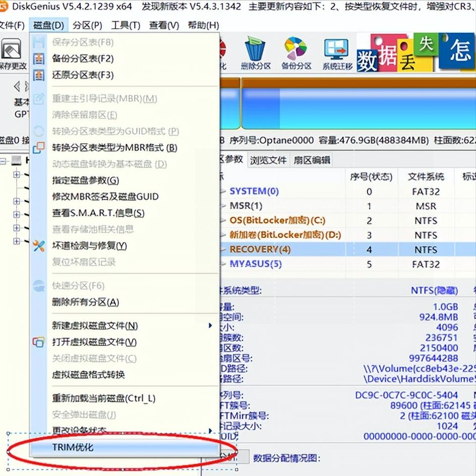The width and height of the screenshot is (476, 476).
Task: Click the icon next to 打开虚拟磁盘文件(V)
Action: coord(38,341)
